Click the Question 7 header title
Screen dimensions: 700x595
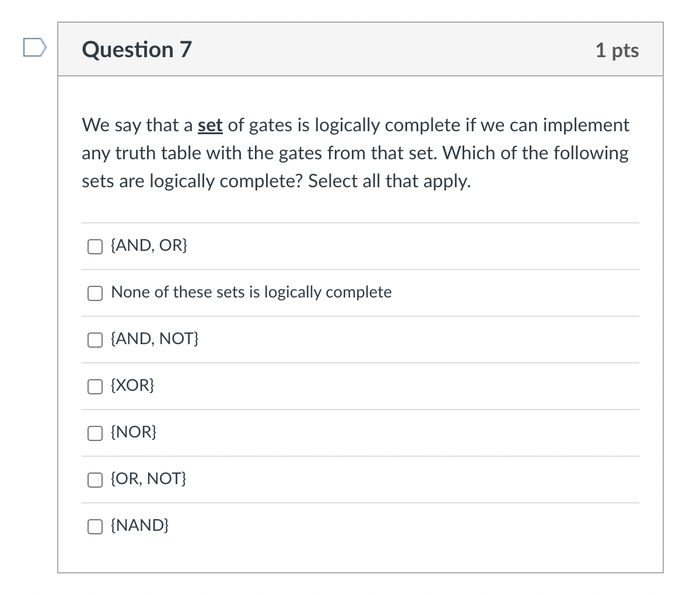pyautogui.click(x=136, y=50)
